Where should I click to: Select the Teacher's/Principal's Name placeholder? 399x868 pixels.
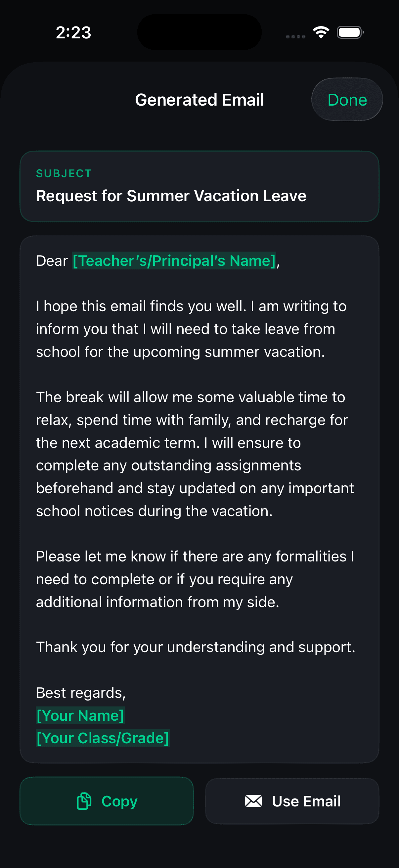(x=174, y=261)
